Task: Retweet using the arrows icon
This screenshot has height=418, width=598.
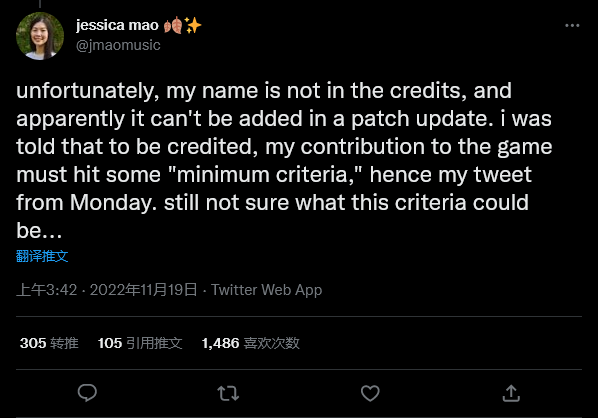Action: [228, 393]
